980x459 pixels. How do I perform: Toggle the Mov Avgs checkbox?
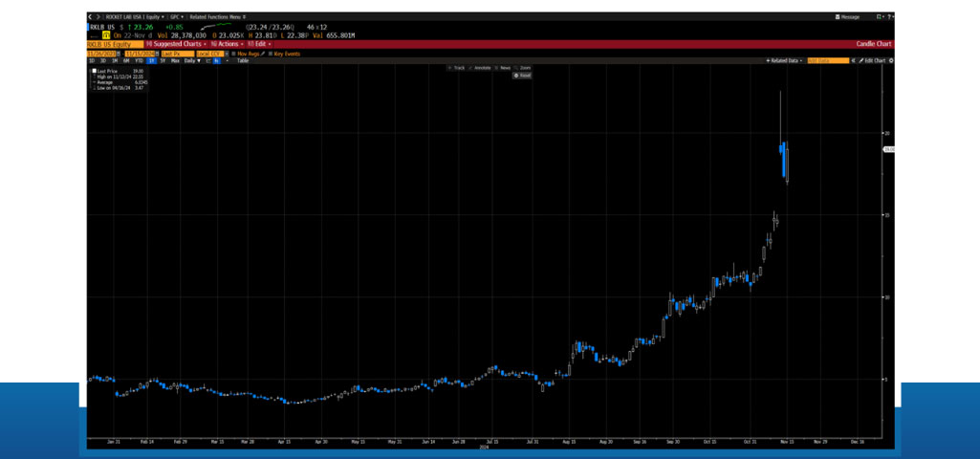pos(232,54)
